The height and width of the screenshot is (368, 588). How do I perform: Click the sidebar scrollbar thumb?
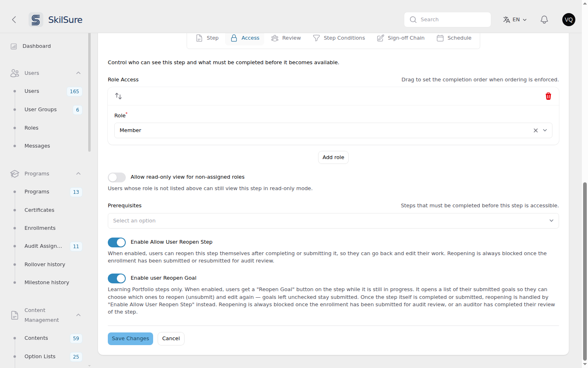tap(89, 92)
